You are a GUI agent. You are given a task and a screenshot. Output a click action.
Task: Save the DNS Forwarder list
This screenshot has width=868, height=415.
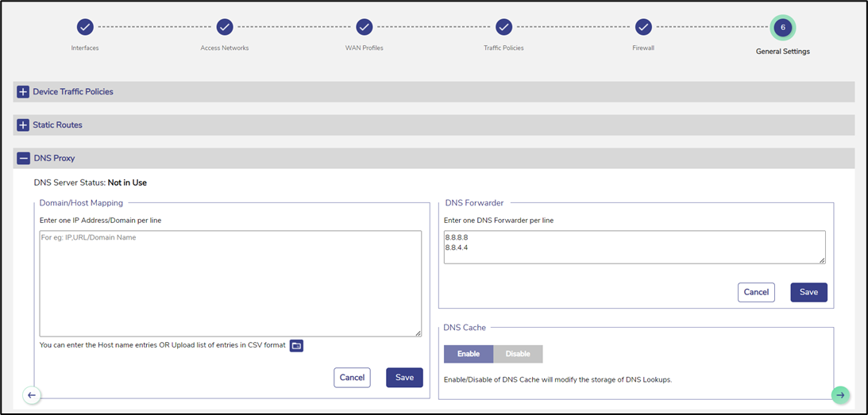coord(808,292)
